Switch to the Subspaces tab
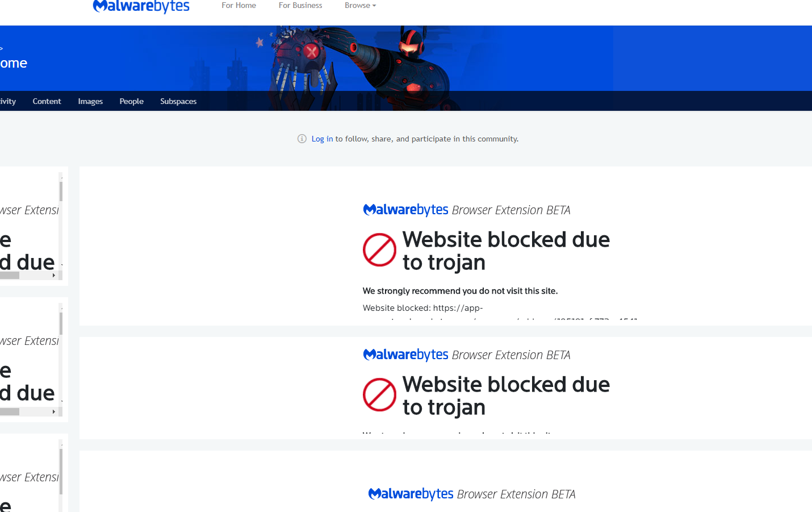This screenshot has width=812, height=512. point(178,101)
